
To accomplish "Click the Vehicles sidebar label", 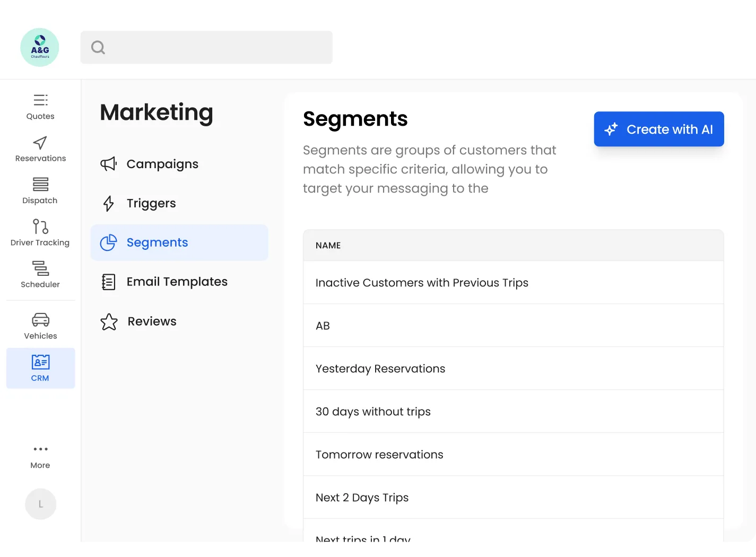I will click(x=40, y=336).
